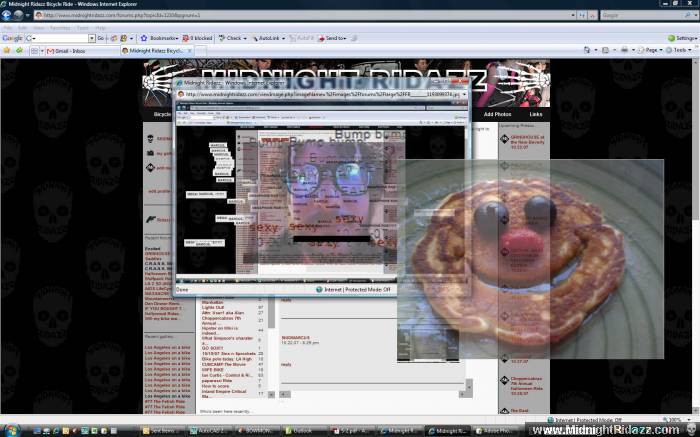
Task: Open the Quick Tabs grid icon
Action: (x=34, y=51)
